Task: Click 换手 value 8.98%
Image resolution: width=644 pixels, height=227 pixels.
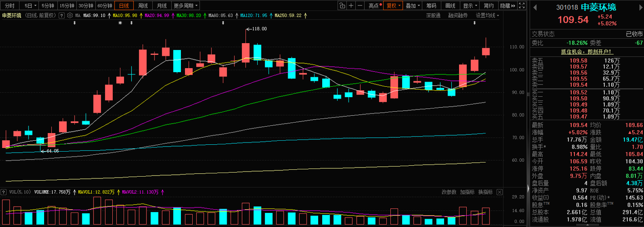Action: [x=579, y=147]
